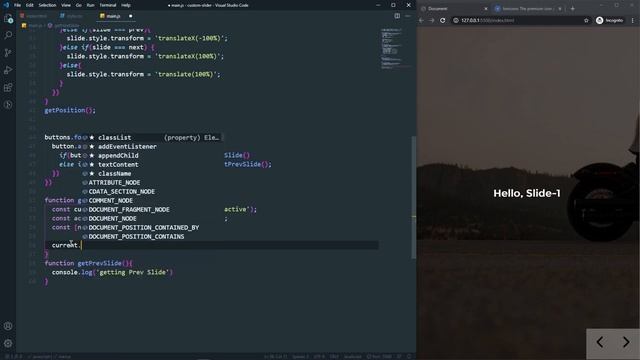Select the appendChild suggestion
The height and width of the screenshot is (360, 640).
152,156
